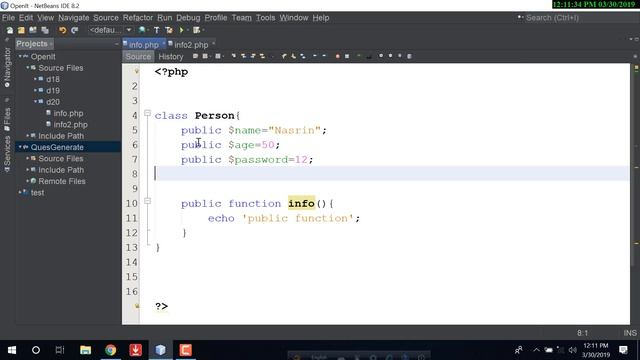Open the File menu
The image size is (640, 360).
(x=8, y=18)
